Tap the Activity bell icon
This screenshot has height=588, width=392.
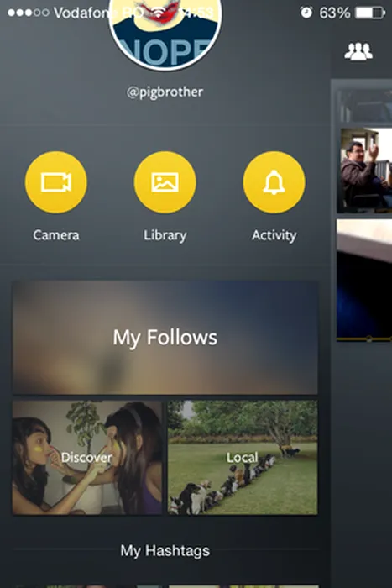274,182
